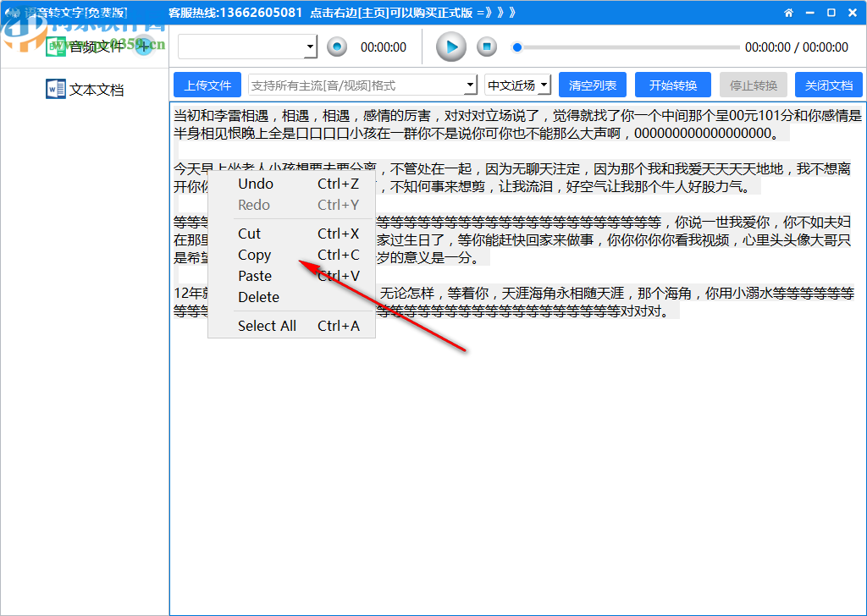Open the 中文近场 language dropdown

517,85
